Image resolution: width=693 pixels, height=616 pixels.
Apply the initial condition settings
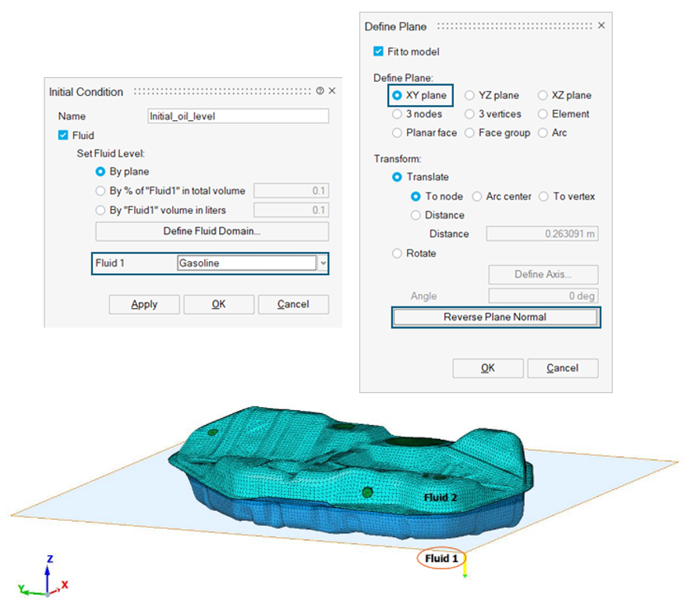[x=144, y=305]
